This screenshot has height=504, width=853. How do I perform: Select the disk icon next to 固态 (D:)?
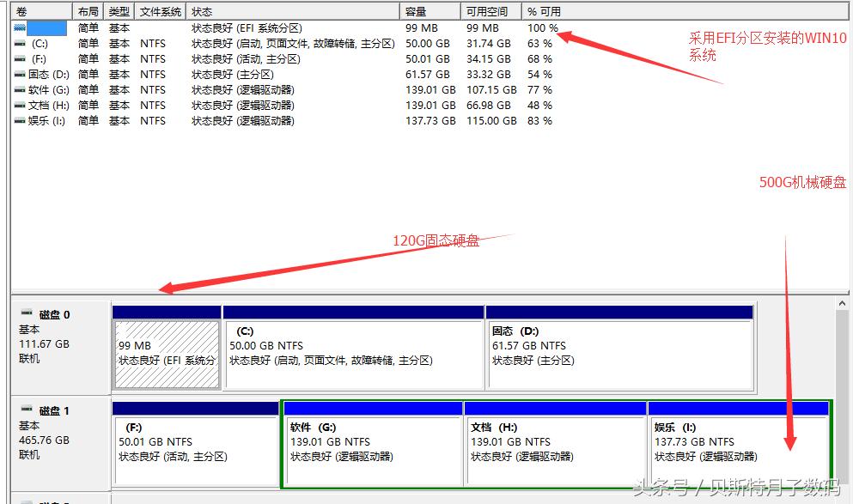pos(19,74)
